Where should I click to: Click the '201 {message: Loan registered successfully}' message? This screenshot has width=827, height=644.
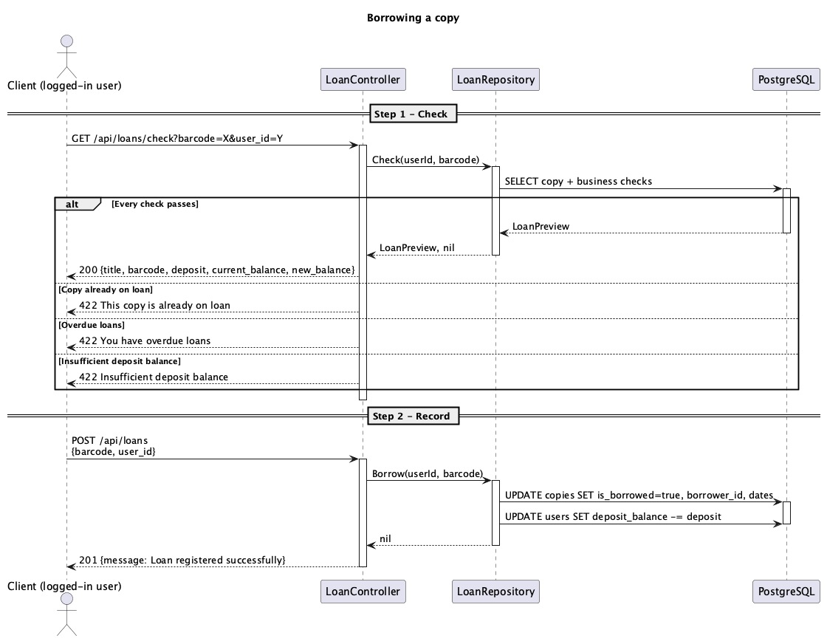(182, 560)
